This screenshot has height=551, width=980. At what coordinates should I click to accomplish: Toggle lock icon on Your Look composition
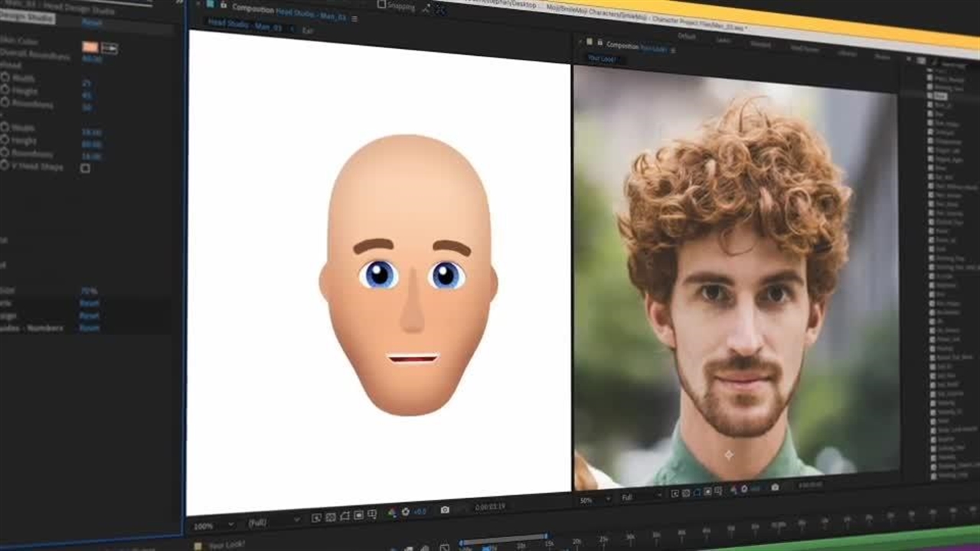pos(599,43)
